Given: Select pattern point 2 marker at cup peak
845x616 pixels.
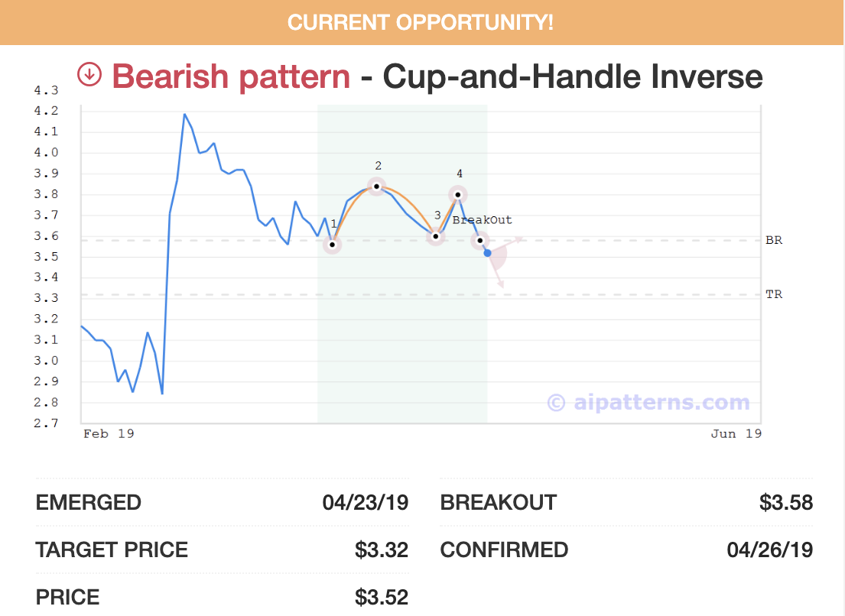Looking at the screenshot, I should [376, 186].
